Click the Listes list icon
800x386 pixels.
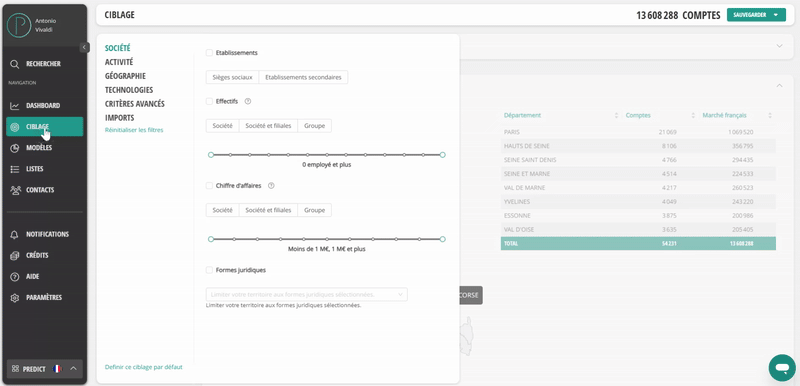point(14,169)
